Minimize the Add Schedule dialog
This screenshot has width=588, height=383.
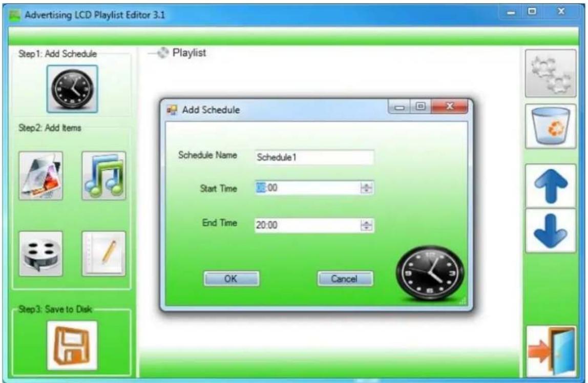coord(400,107)
